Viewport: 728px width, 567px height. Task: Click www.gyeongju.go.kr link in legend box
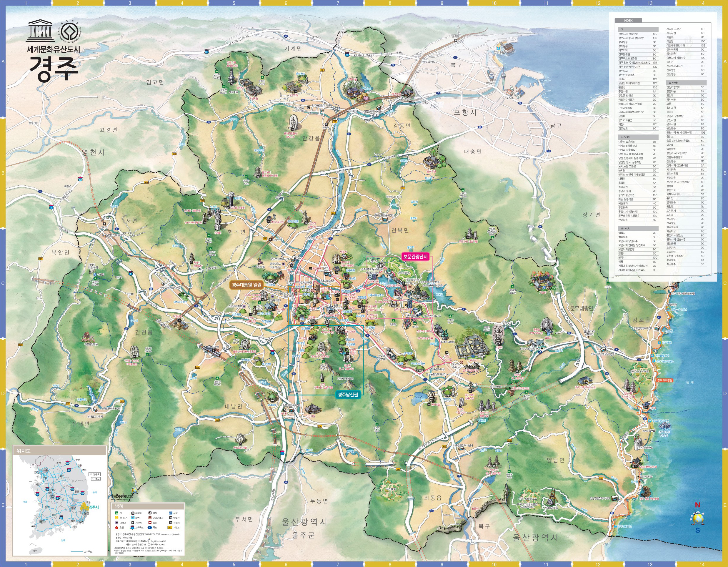tap(171, 534)
